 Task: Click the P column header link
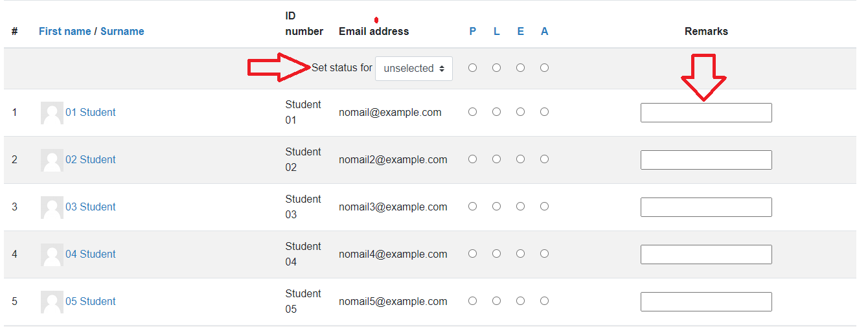point(473,31)
